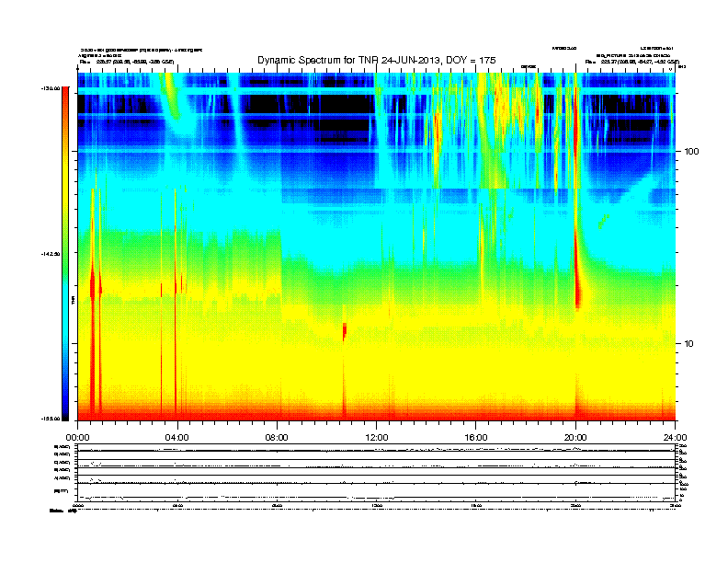This screenshot has height=563, width=728.
Task: Click the '100' frequency axis label
Action: coord(692,152)
